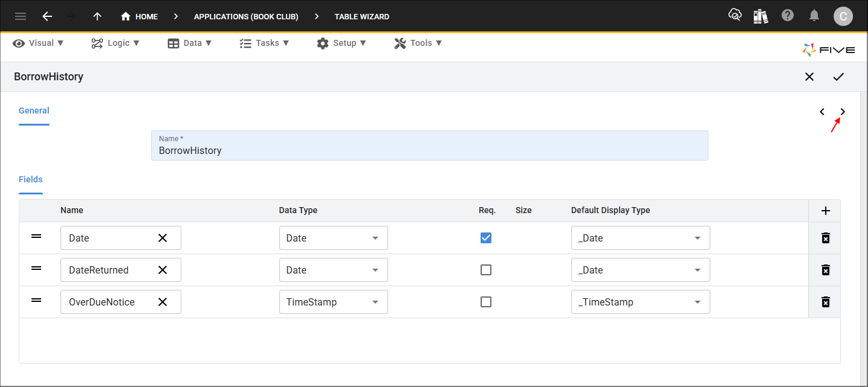
Task: Click the TABLE WIZARD breadcrumb
Action: [362, 16]
